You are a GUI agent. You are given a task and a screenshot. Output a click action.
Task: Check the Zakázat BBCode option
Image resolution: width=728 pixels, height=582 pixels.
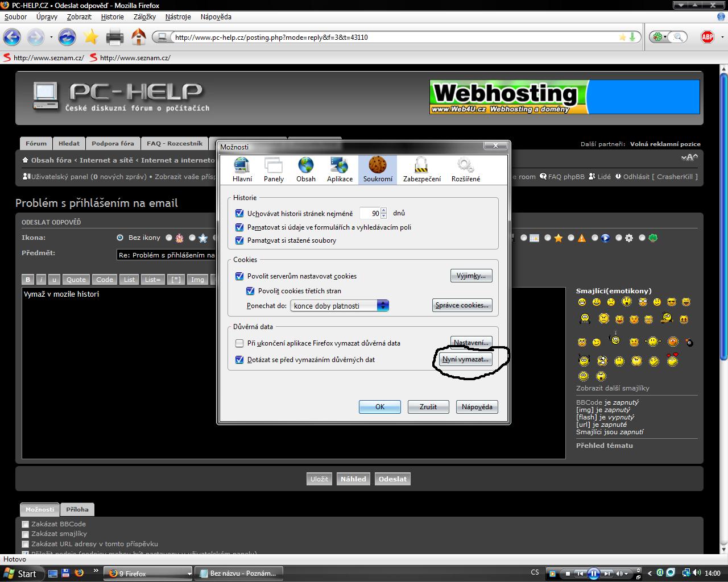(25, 524)
